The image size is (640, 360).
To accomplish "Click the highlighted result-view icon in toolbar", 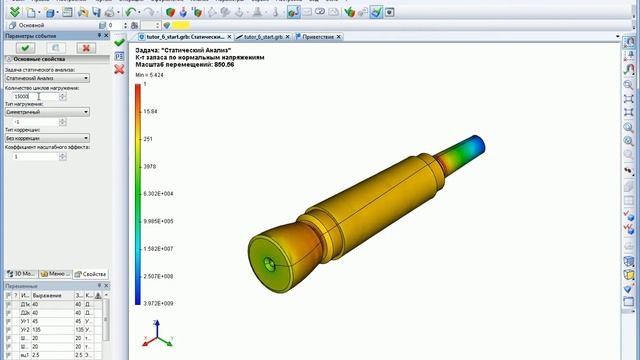I will [x=293, y=12].
